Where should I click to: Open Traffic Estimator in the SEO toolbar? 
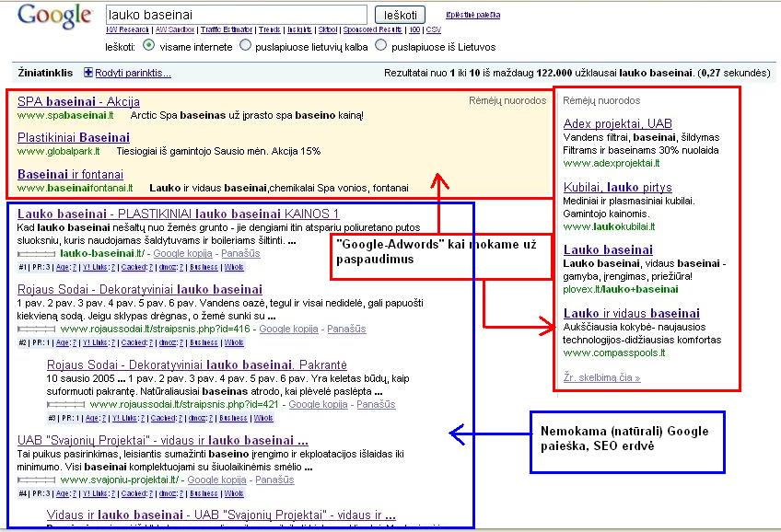227,29
